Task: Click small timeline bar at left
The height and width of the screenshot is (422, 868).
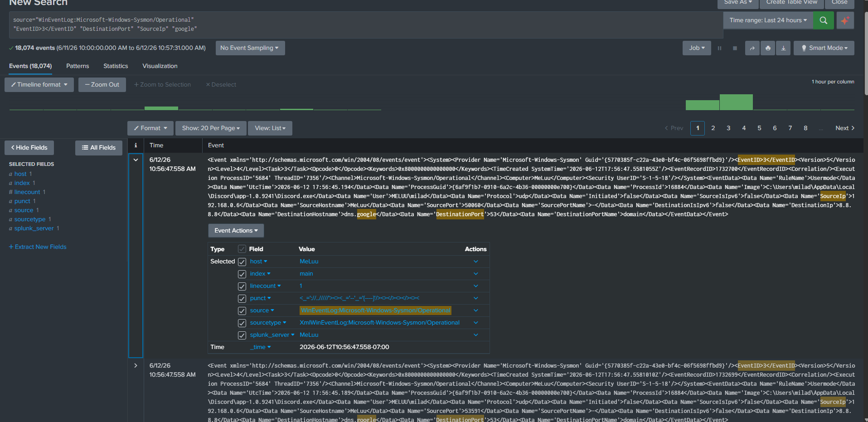Action: pos(161,108)
